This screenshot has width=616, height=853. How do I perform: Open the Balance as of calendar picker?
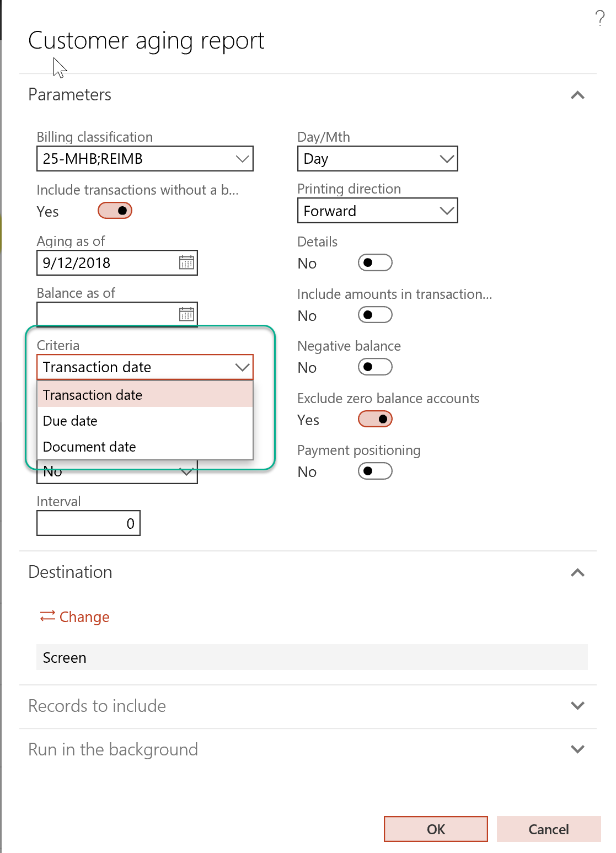(186, 314)
